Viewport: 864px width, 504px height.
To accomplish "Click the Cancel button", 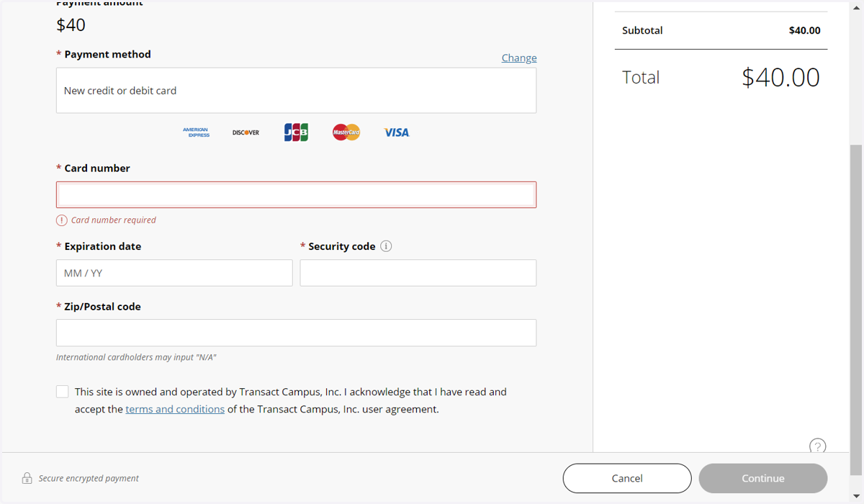I will point(627,478).
